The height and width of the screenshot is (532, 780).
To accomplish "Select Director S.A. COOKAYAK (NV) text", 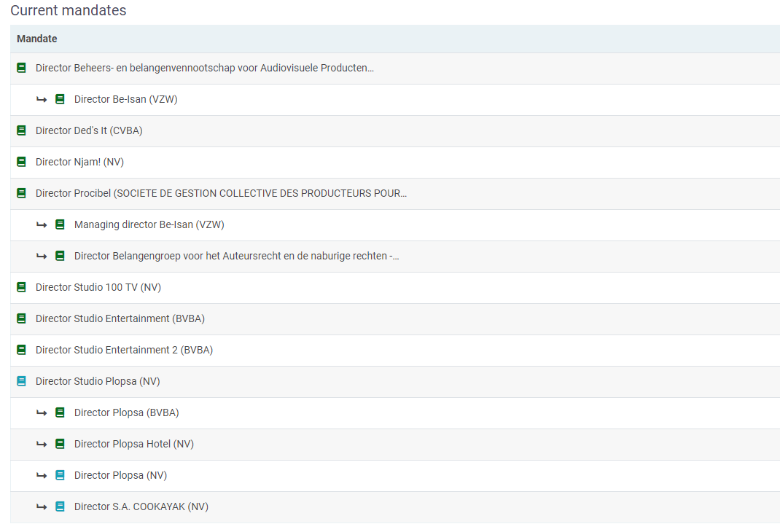I will [141, 506].
